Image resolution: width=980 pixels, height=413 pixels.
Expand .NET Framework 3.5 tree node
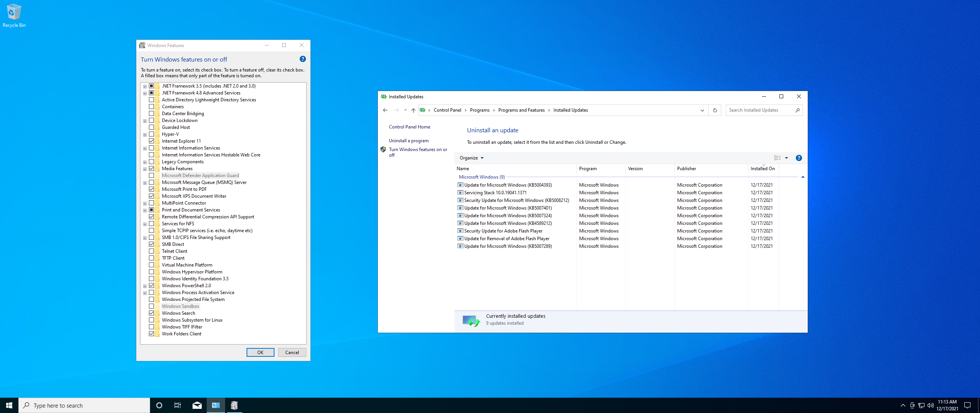click(145, 86)
